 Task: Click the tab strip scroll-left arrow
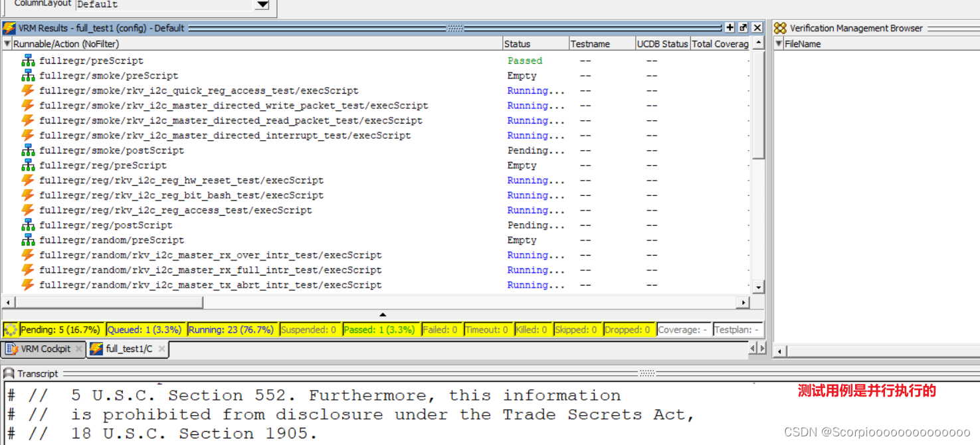click(753, 348)
